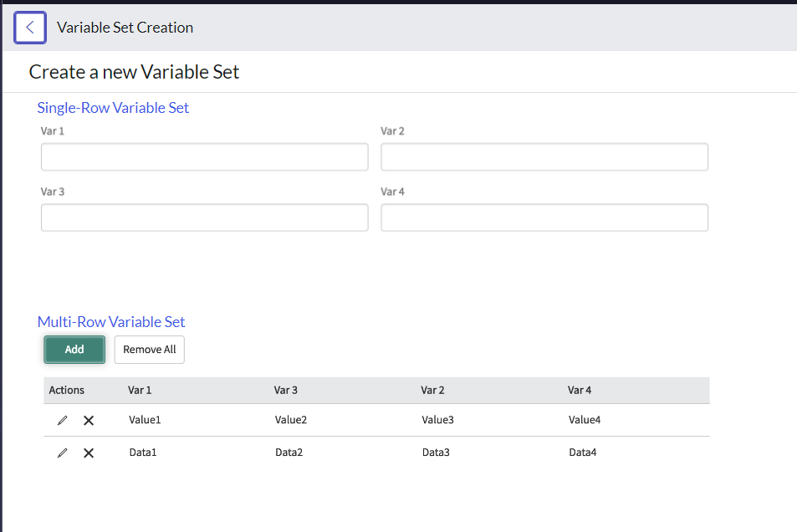This screenshot has width=797, height=532.
Task: Select the Data4 cell in the table
Action: coord(581,453)
